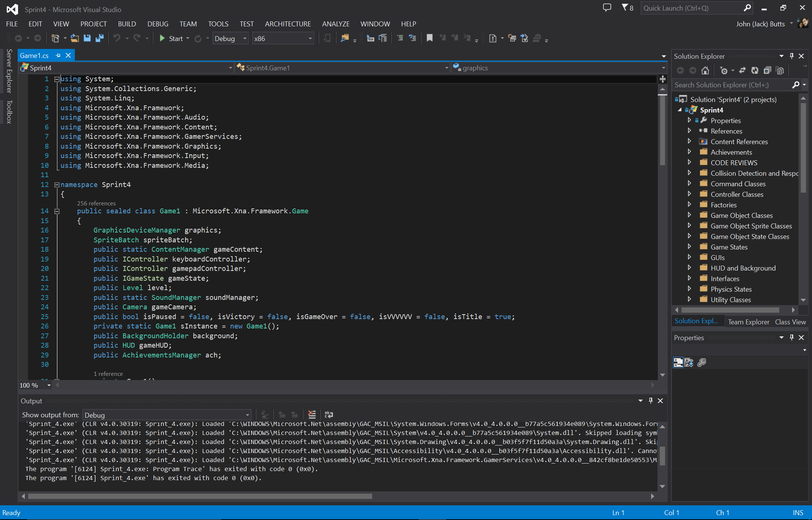
Task: Select the Interfaces folder
Action: (725, 278)
